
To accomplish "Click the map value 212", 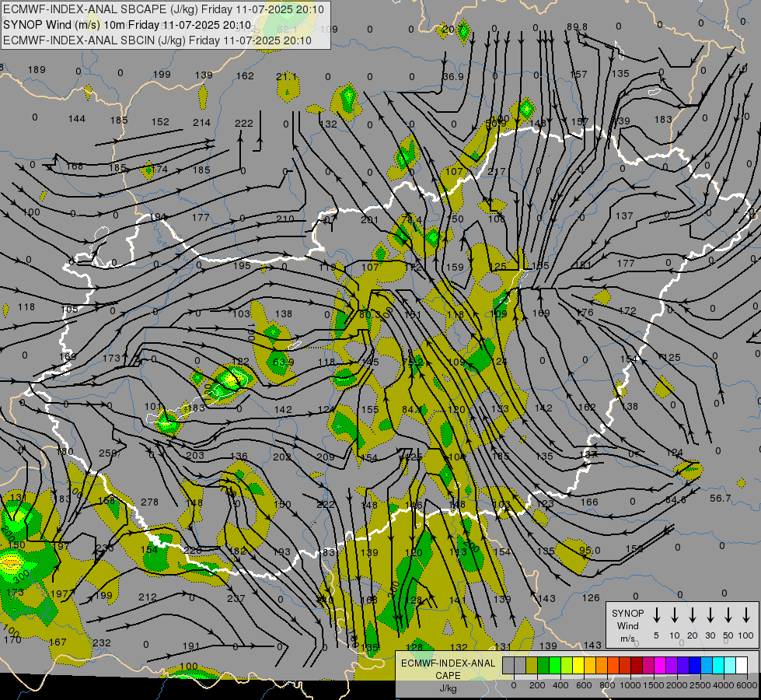I will (148, 597).
